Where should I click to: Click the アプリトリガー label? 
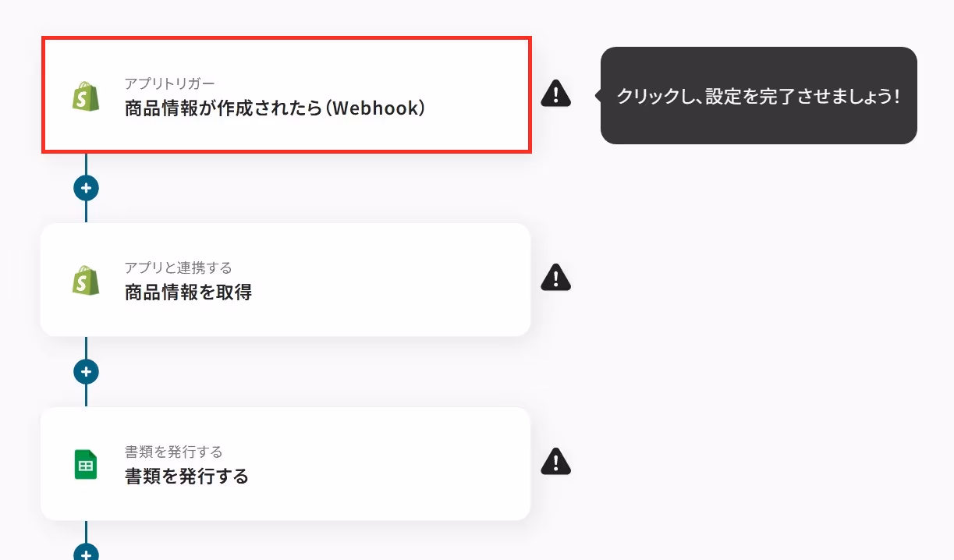(x=169, y=83)
